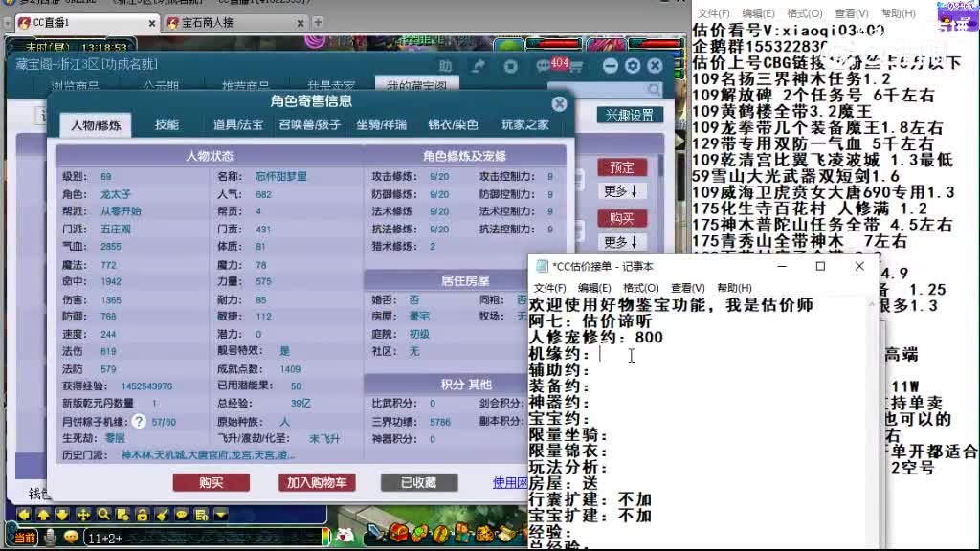Click the four-arrow move icon in the game toolbar
Viewport: 980px width, 551px height.
(83, 514)
